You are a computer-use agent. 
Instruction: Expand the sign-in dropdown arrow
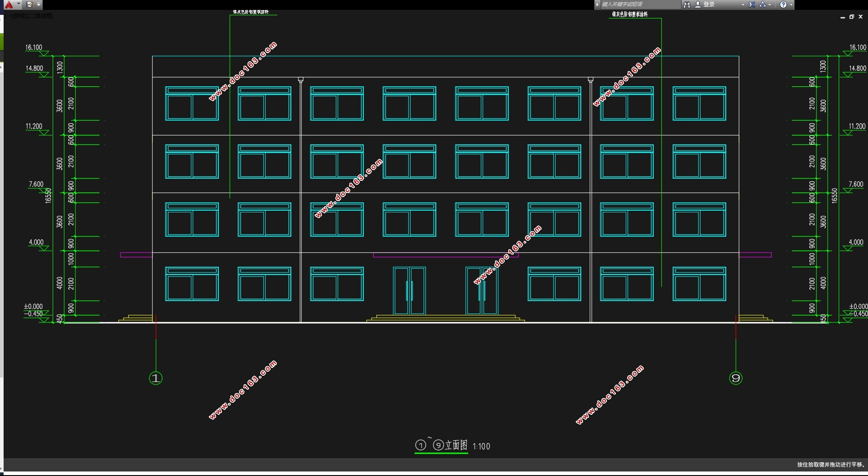click(x=743, y=4)
